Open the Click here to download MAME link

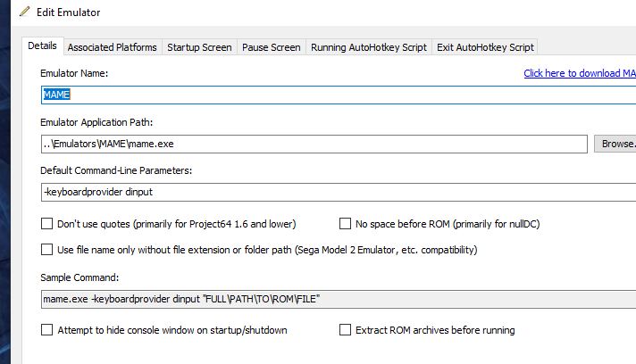point(580,73)
